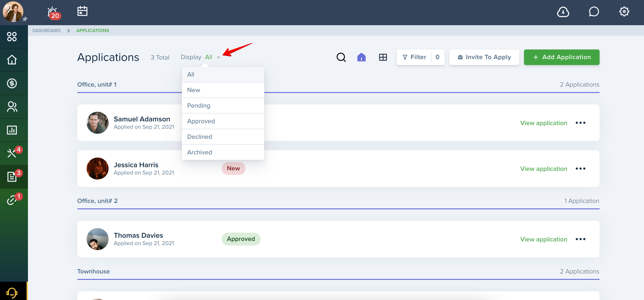This screenshot has height=300, width=644.
Task: Open the user profile avatar
Action: (x=13, y=12)
